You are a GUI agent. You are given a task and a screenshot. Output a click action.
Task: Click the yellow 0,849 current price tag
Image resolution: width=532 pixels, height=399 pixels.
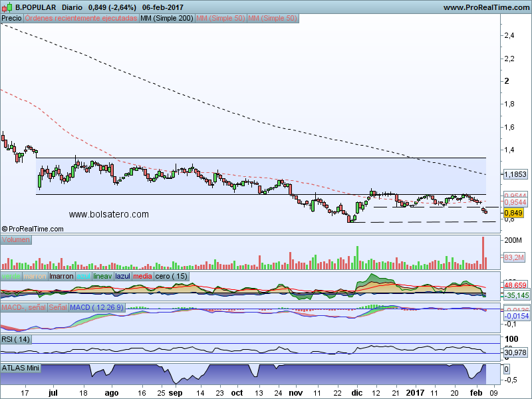[x=513, y=213]
